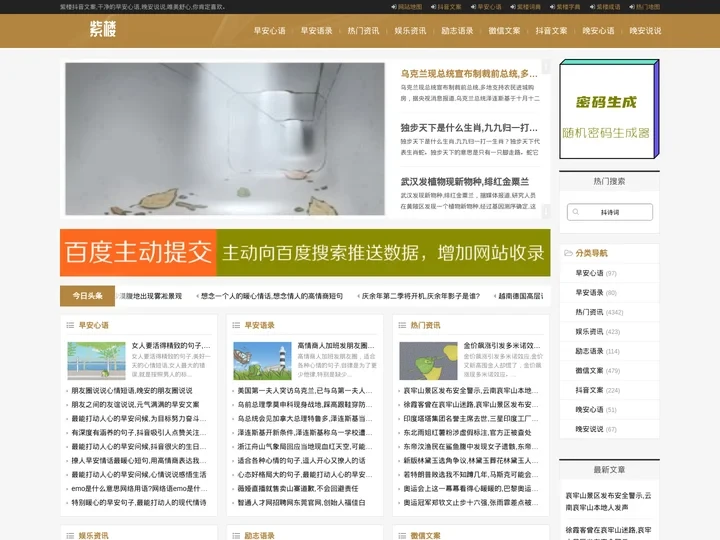
Task: Click the list icon beside 励志语录 section heading
Action: 236,535
